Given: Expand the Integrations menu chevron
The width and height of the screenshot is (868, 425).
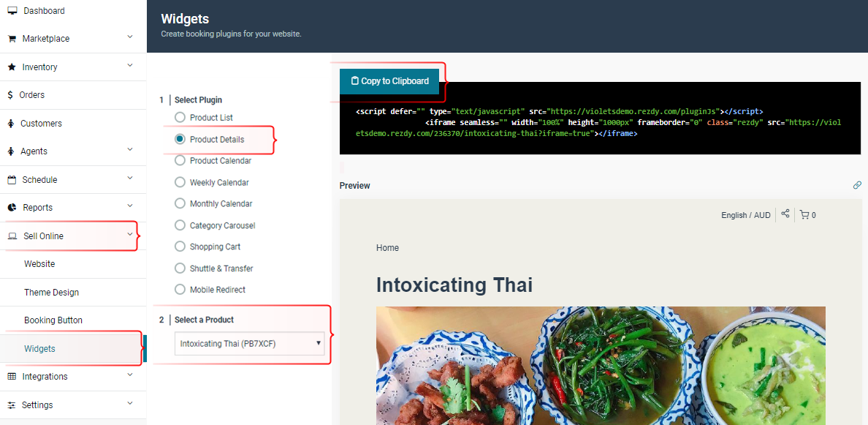Looking at the screenshot, I should click(x=130, y=375).
